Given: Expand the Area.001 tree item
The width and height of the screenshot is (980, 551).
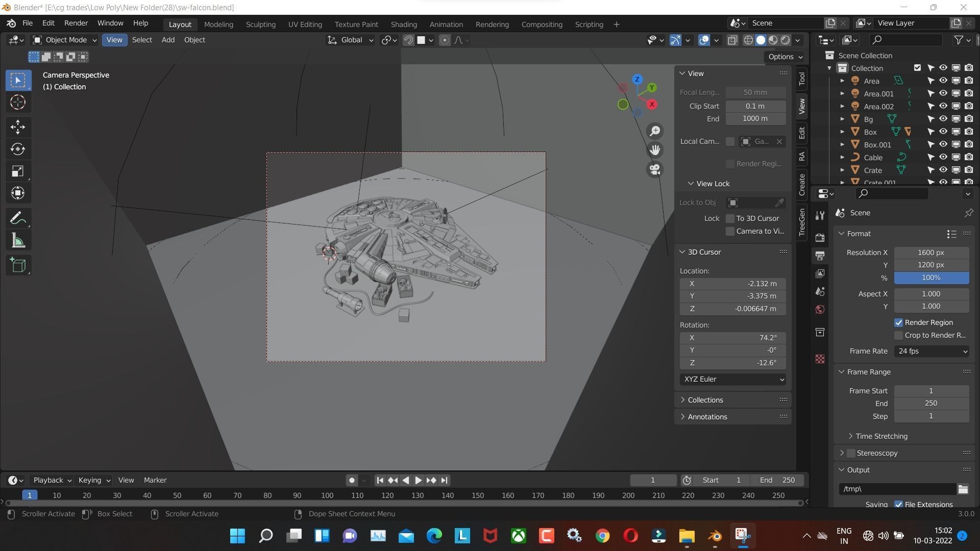Looking at the screenshot, I should pyautogui.click(x=842, y=93).
